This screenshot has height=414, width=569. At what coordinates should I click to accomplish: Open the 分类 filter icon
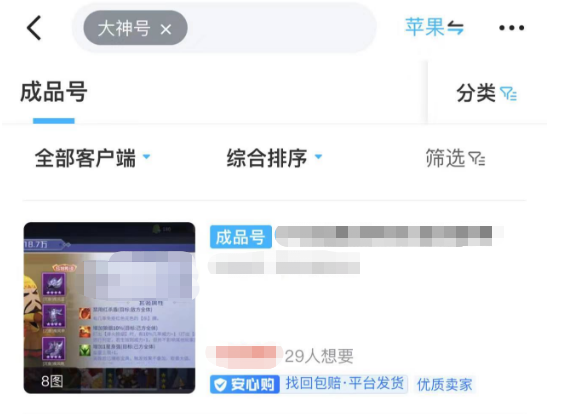coord(508,94)
